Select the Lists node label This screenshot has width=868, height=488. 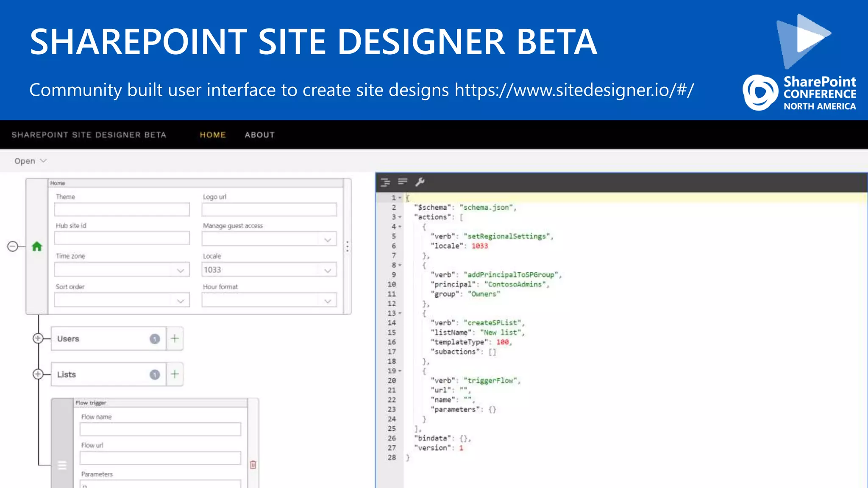(x=67, y=374)
